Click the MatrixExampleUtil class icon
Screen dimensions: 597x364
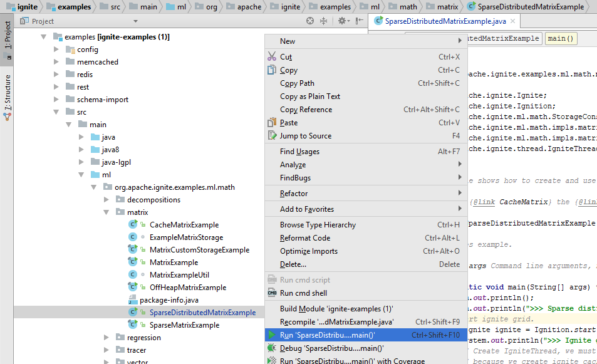133,274
